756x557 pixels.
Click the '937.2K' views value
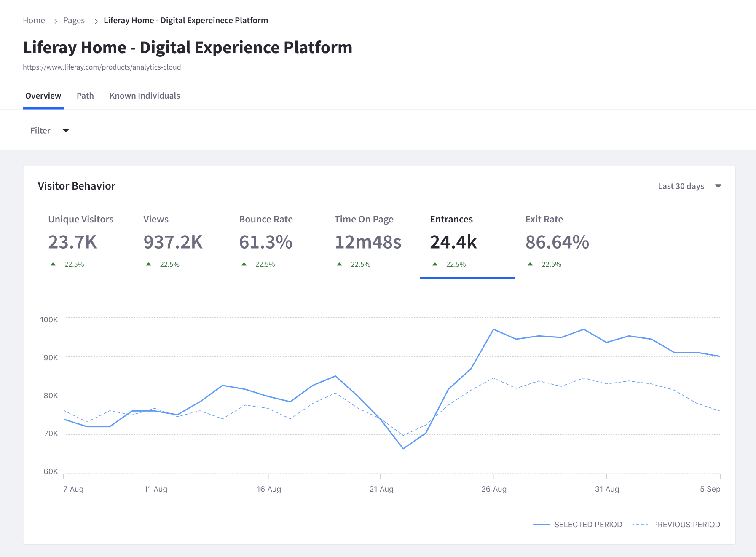[x=173, y=242]
